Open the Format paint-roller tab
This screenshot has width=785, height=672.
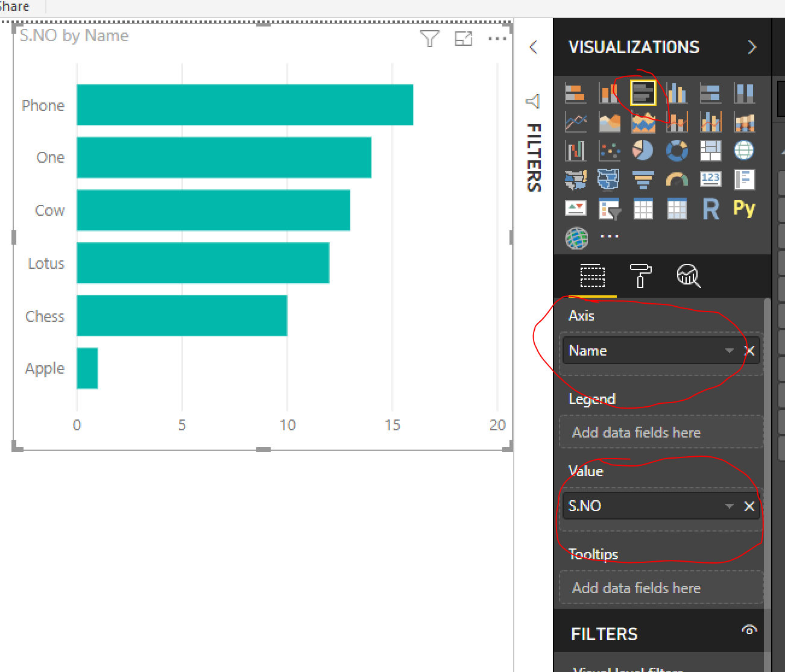[x=640, y=276]
